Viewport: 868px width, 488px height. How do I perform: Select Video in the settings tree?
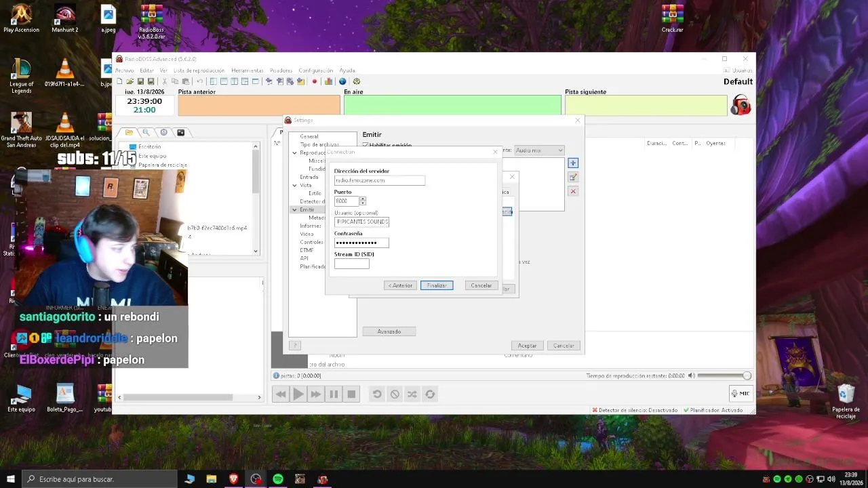click(307, 234)
